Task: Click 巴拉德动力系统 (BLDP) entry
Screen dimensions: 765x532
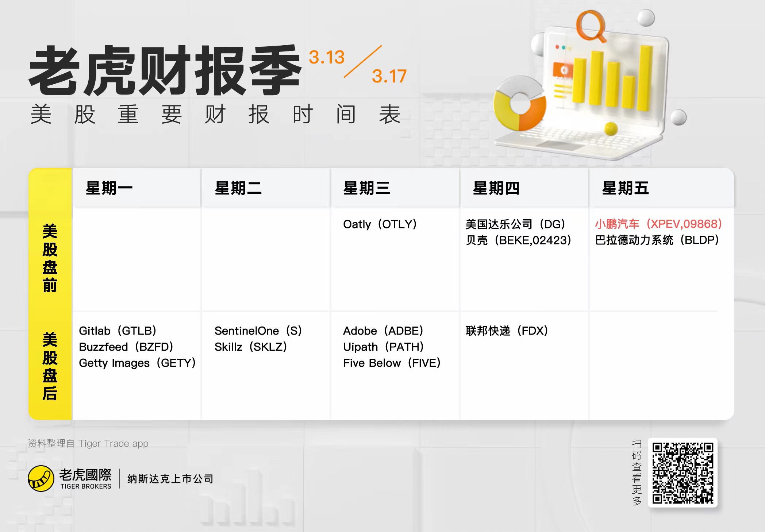Action: 657,240
